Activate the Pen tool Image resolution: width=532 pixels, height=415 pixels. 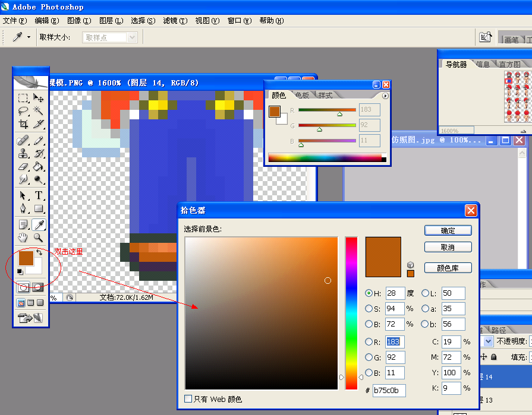[23, 208]
